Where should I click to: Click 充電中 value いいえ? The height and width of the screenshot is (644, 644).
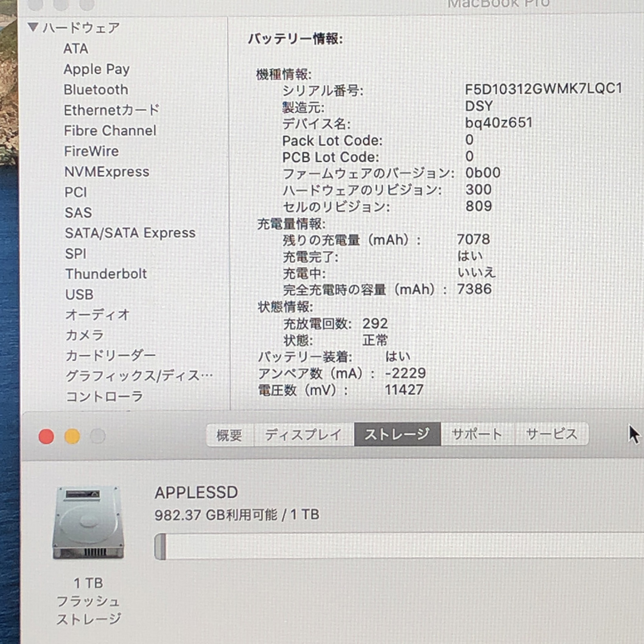pyautogui.click(x=476, y=273)
